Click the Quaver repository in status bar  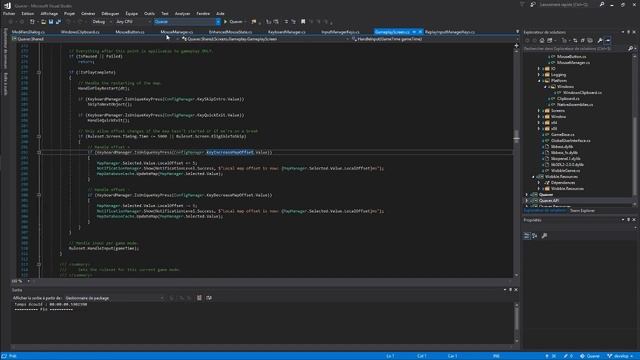click(590, 356)
